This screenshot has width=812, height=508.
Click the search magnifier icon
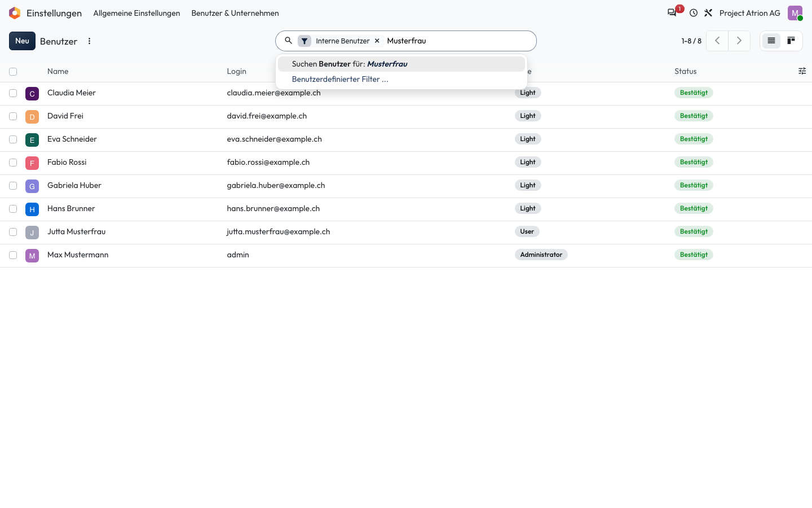[x=288, y=41]
